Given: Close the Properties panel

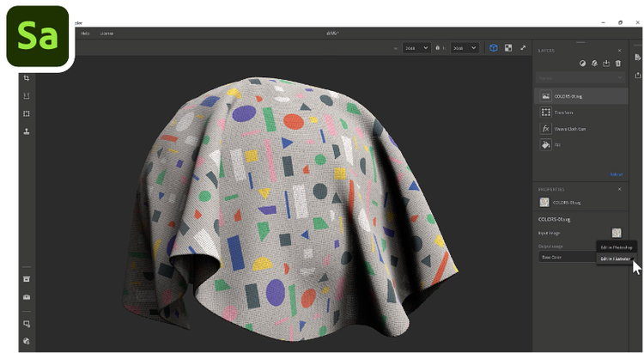Looking at the screenshot, I should (x=620, y=188).
